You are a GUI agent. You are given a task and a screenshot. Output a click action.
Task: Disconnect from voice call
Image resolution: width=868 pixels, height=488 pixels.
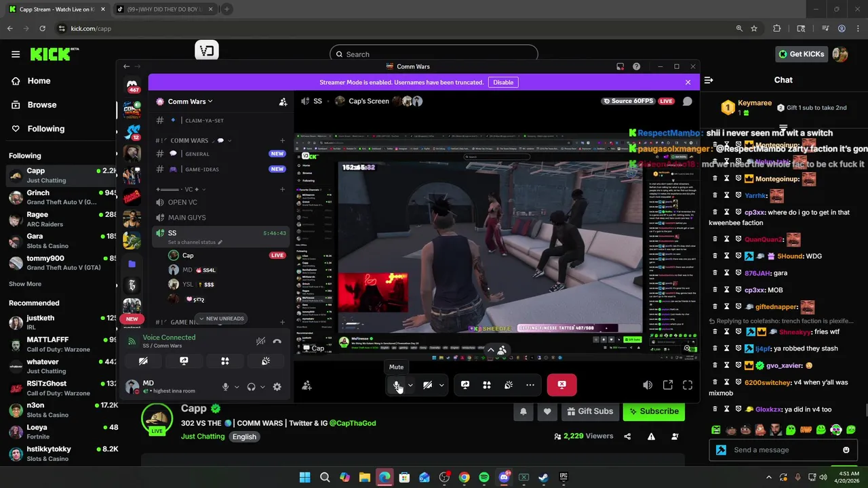click(277, 342)
